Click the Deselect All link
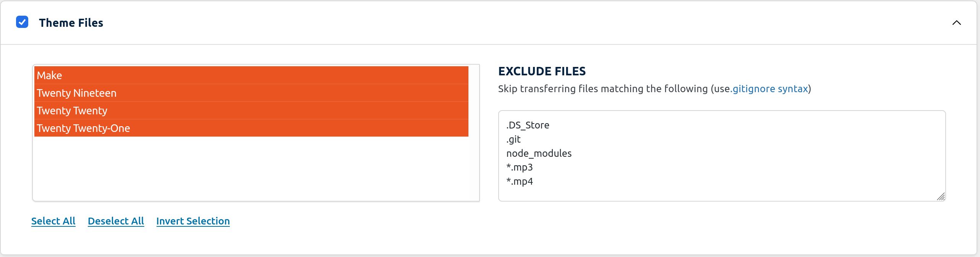 (116, 221)
